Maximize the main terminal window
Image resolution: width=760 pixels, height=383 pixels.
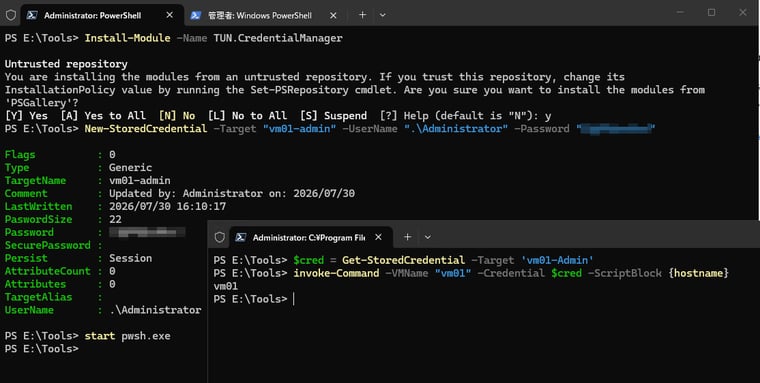click(711, 13)
